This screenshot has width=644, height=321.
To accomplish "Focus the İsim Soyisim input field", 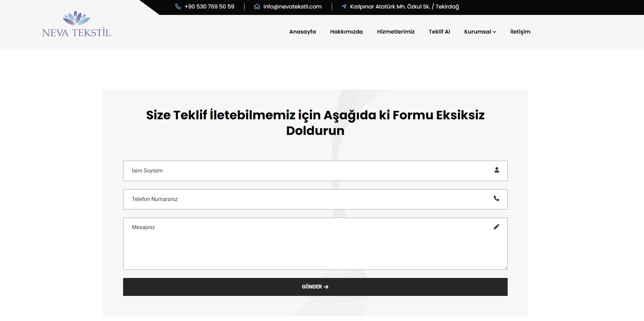I will pos(305,171).
